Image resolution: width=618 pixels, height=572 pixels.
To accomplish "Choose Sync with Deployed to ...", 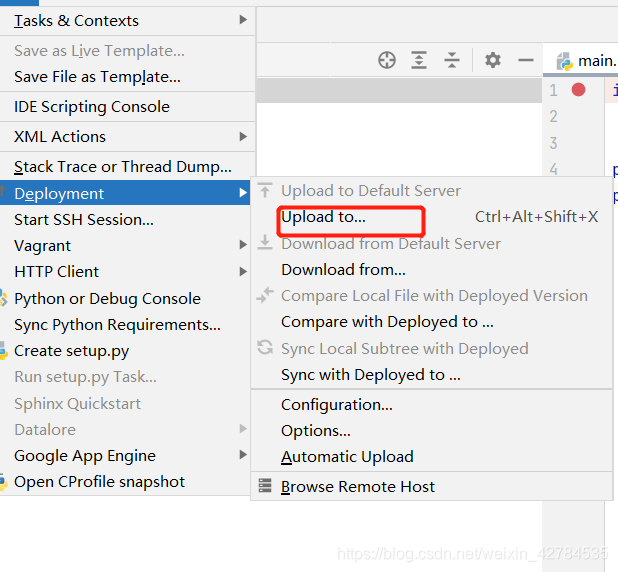I will (432, 375).
